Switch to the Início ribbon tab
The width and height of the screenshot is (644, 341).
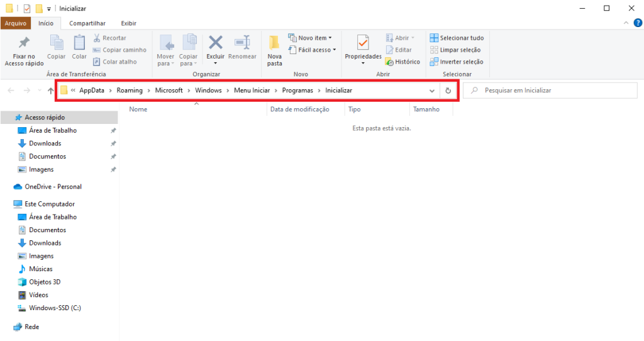click(x=46, y=23)
